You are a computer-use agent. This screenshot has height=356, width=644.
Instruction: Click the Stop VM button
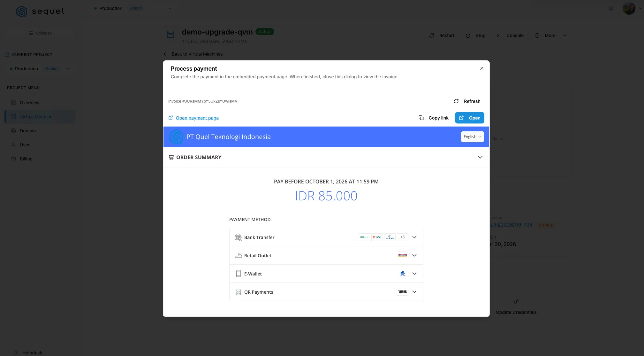click(475, 35)
